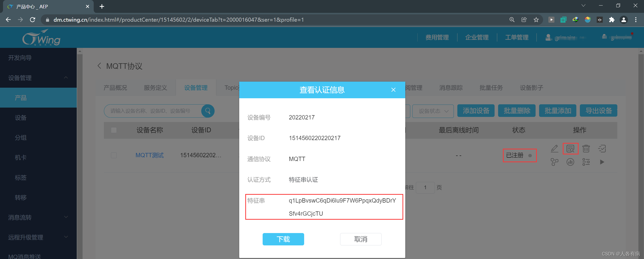Click the transfer device icon with arrow
Screen dimensions: 644x259
[x=602, y=149]
